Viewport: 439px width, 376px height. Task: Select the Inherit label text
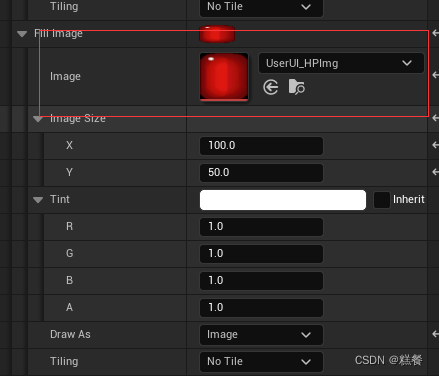point(409,199)
